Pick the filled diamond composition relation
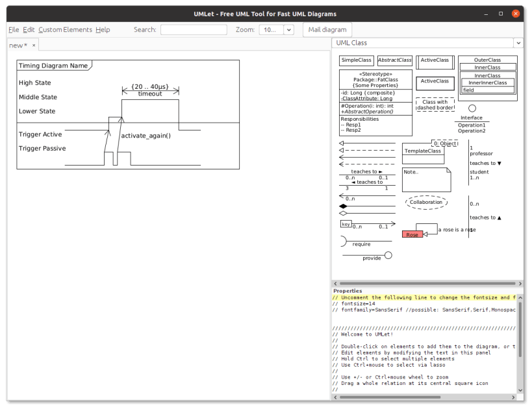Screen dimensions: 532x409 coord(367,206)
